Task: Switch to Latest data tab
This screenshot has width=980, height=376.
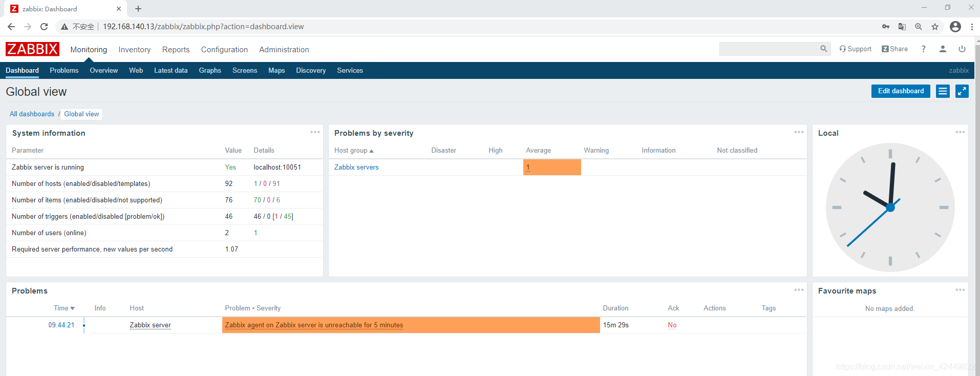Action: point(171,71)
